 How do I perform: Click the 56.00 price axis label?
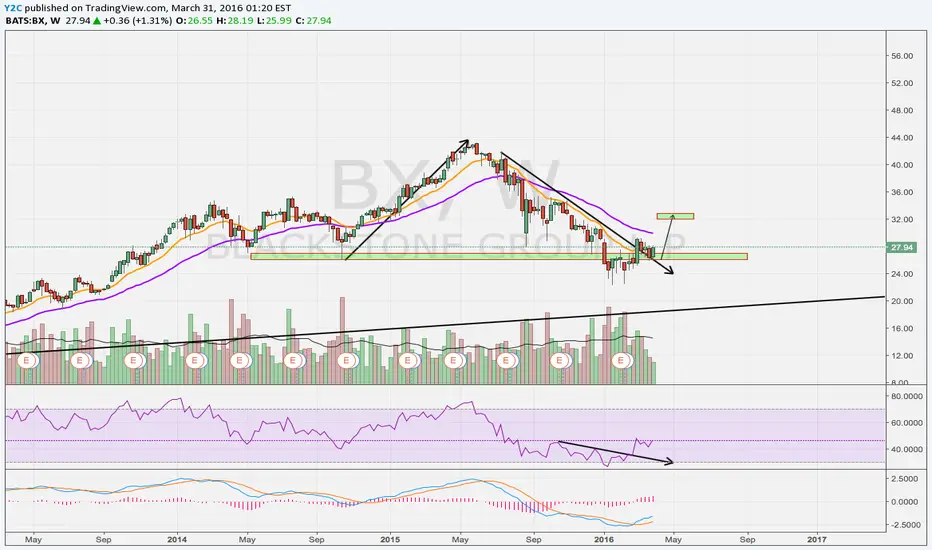[x=902, y=56]
